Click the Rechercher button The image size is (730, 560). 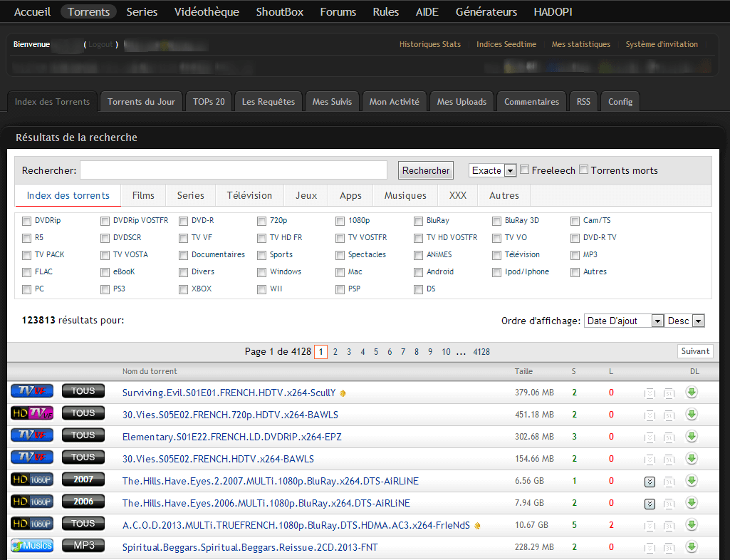click(x=425, y=170)
